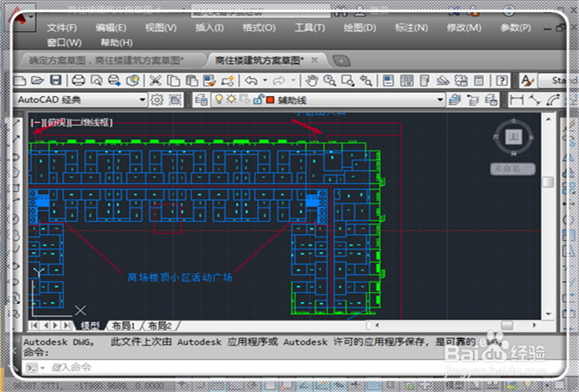Open 绘图(D) menu

(x=359, y=27)
